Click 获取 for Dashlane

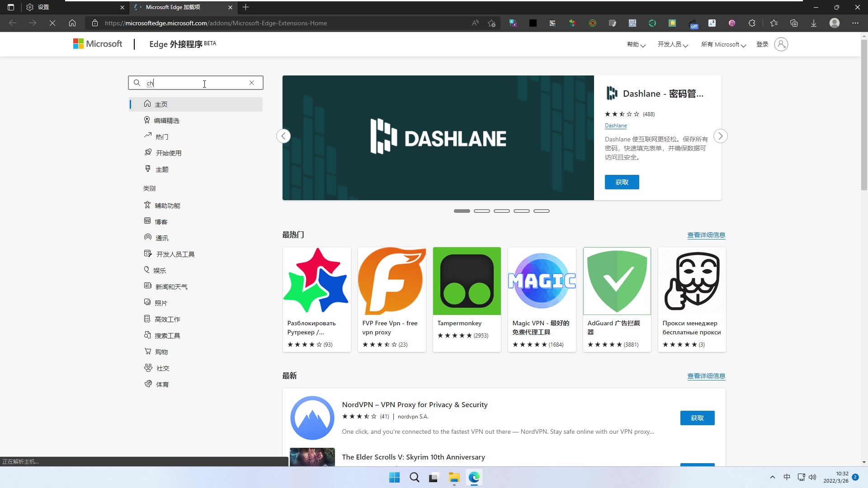622,182
